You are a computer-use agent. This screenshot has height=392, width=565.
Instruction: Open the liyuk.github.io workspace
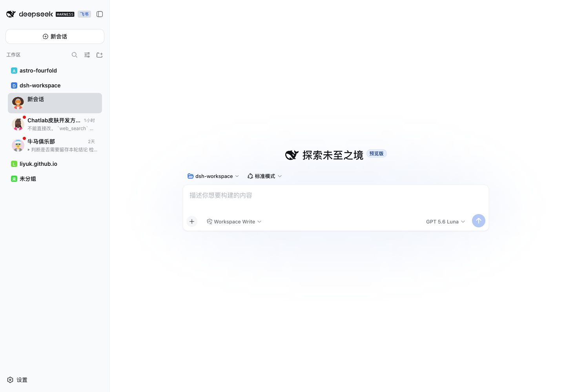pyautogui.click(x=55, y=164)
